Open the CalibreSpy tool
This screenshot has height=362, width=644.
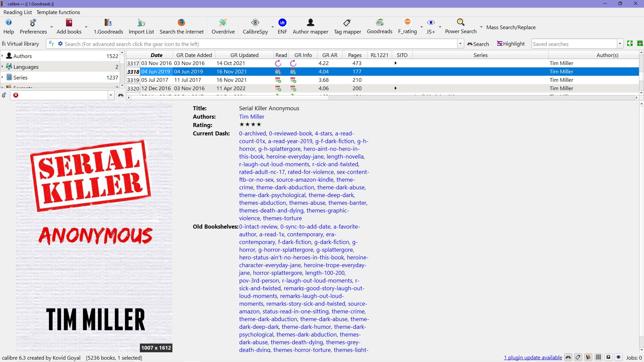tap(255, 26)
